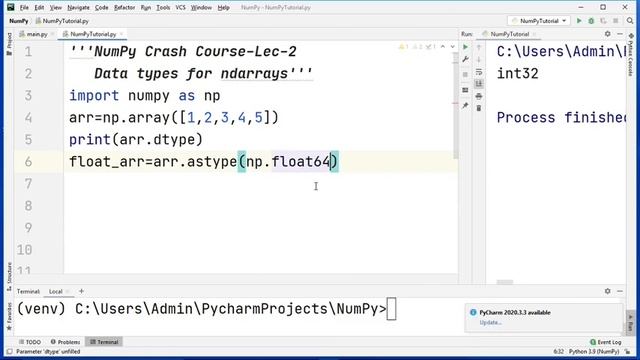Open the Favorites side tool window

coord(9,317)
